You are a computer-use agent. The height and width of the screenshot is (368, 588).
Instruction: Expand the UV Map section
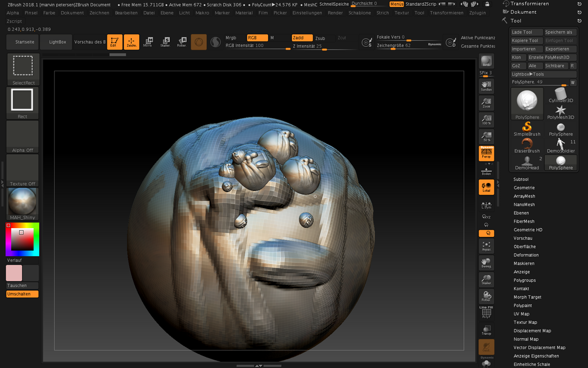point(521,314)
